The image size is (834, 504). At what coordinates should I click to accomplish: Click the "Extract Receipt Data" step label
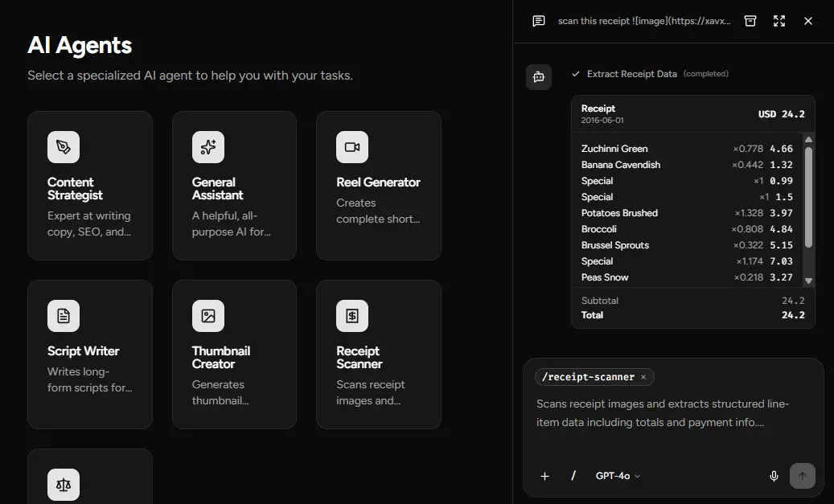[632, 74]
